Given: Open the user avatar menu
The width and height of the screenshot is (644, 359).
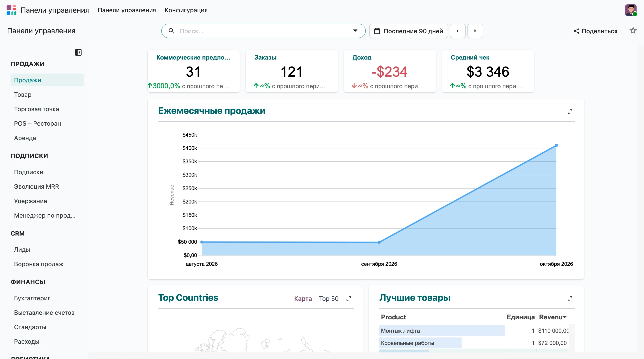Looking at the screenshot, I should pyautogui.click(x=631, y=10).
